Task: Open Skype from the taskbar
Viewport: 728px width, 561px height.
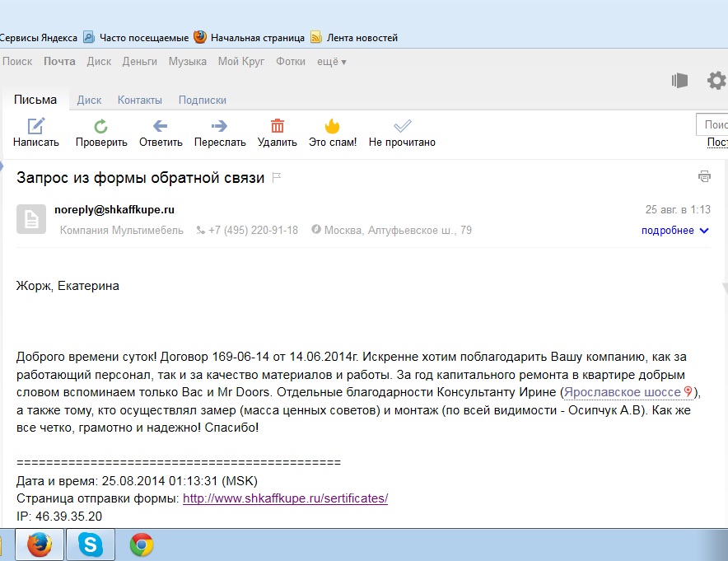Action: pos(91,545)
